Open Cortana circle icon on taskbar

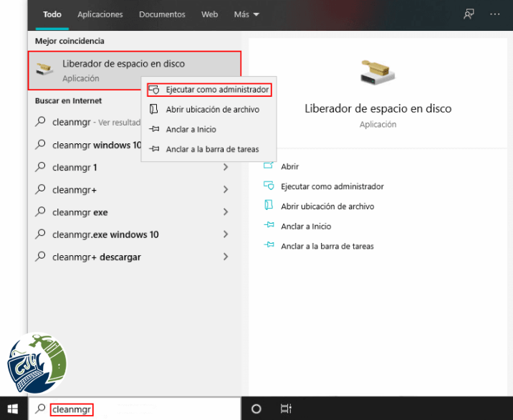pyautogui.click(x=256, y=409)
